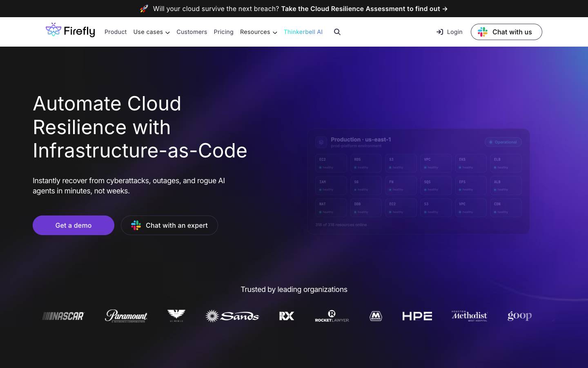Image resolution: width=588 pixels, height=368 pixels.
Task: Click the SQS resource tile
Action: 436,185
